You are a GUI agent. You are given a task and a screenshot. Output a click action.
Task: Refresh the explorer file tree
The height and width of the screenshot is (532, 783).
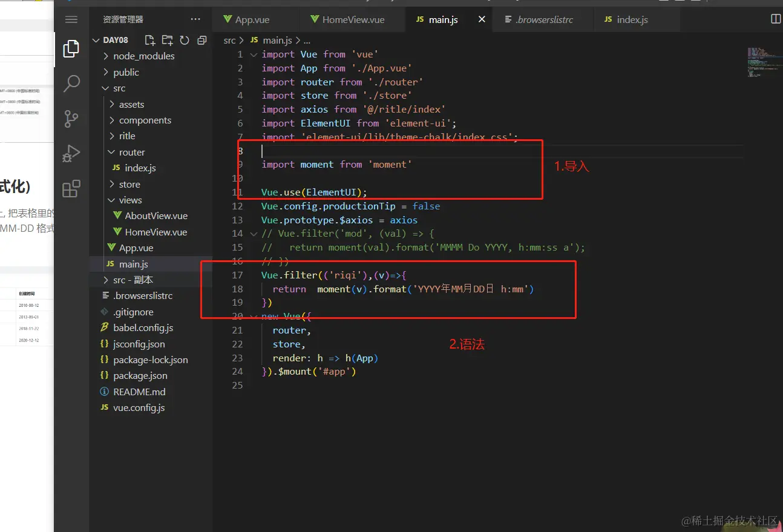pyautogui.click(x=185, y=40)
